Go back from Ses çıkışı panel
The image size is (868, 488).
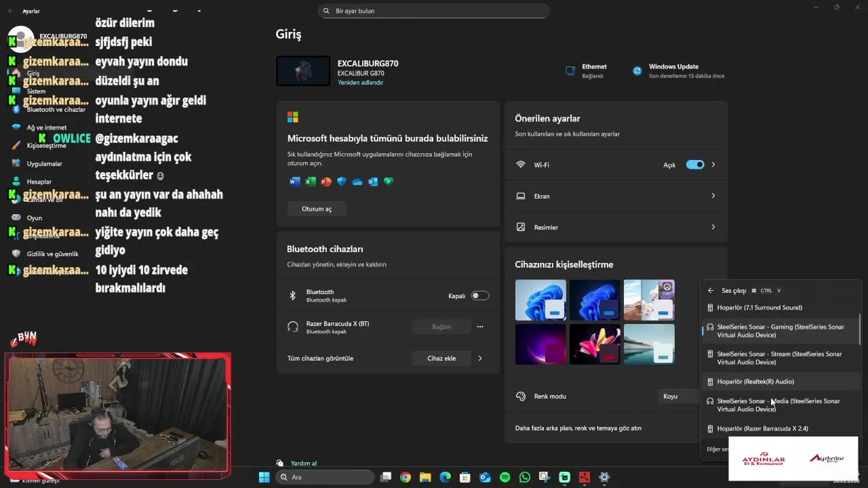[711, 291]
